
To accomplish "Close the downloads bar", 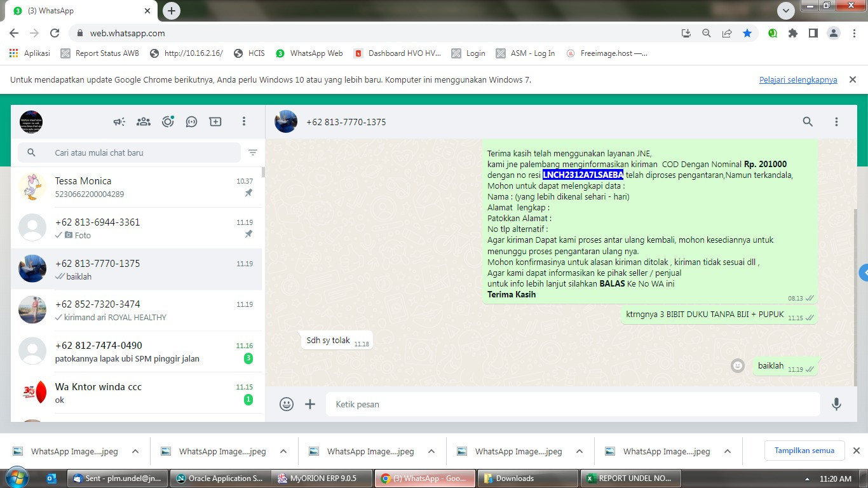I will coord(856,451).
